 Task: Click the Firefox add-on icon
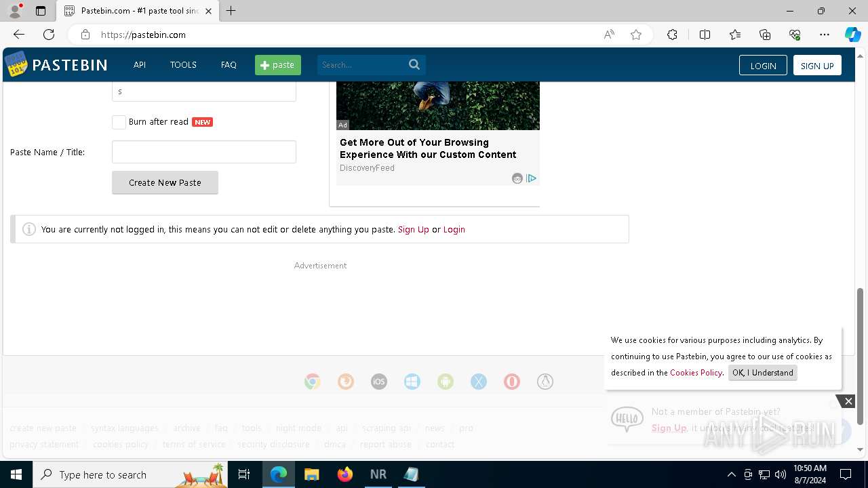345,382
